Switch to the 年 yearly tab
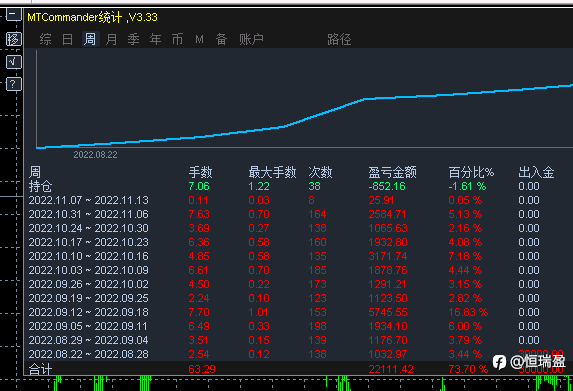 pos(156,39)
